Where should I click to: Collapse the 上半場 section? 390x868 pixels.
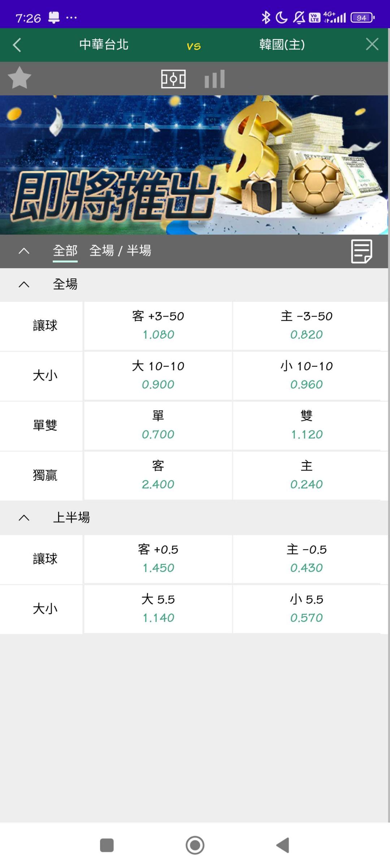[24, 518]
